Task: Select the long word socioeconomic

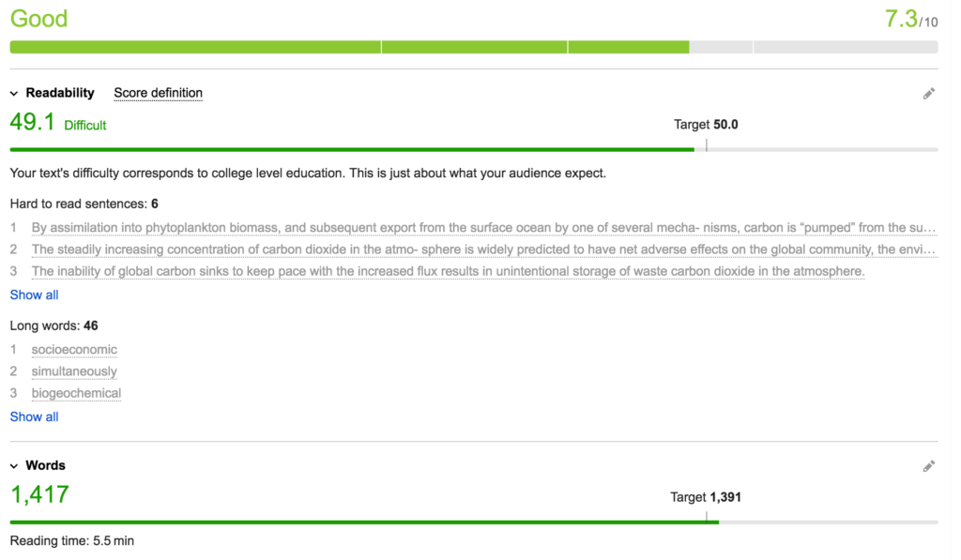Action: point(74,350)
